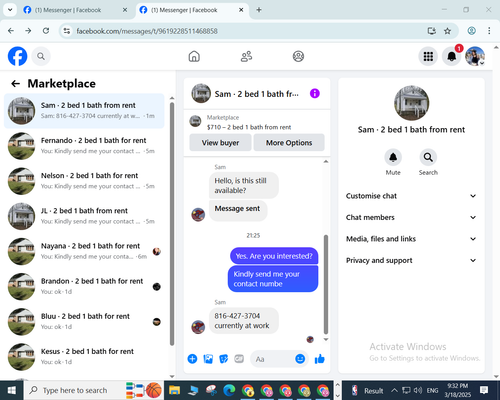Close the first Messenger tab
The height and width of the screenshot is (400, 500).
(x=125, y=10)
